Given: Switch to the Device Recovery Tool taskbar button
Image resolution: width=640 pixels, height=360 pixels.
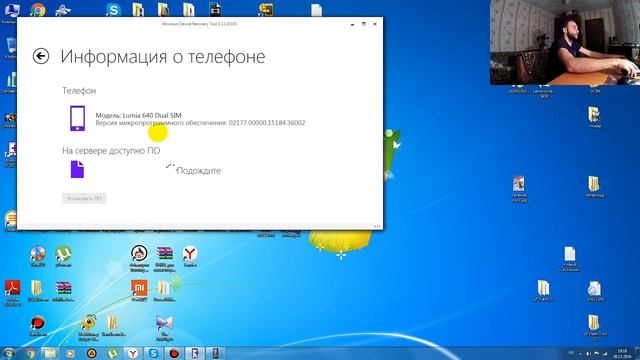Looking at the screenshot, I should click(x=195, y=353).
